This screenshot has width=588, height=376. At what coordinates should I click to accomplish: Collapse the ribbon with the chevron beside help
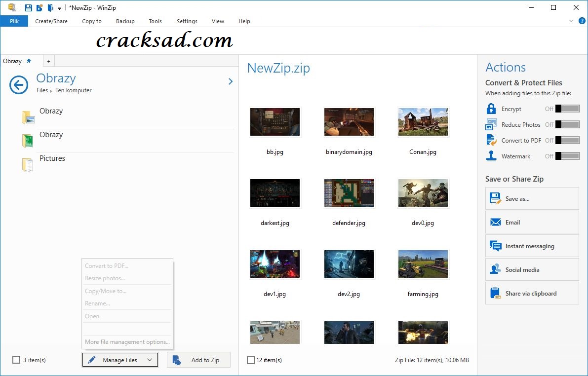coord(571,21)
